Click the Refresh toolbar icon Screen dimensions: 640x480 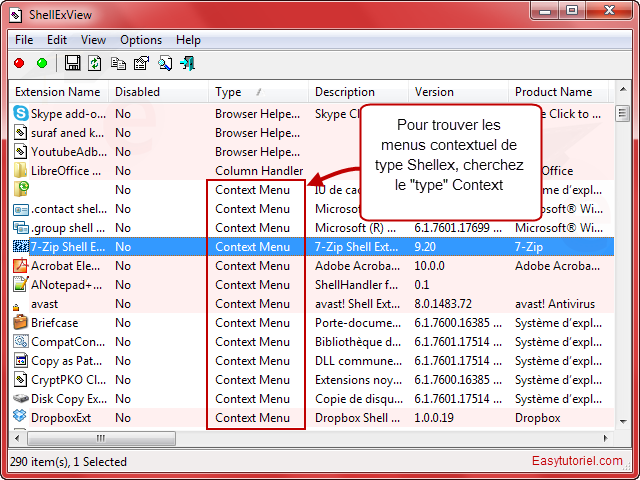(x=95, y=63)
